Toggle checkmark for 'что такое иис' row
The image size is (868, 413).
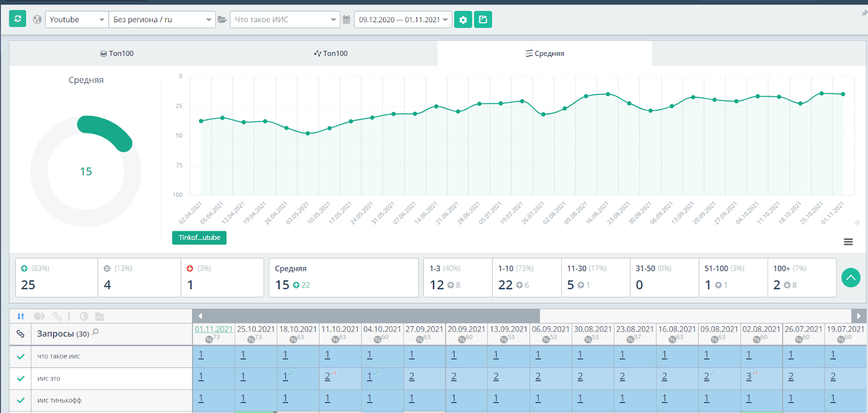pos(21,357)
